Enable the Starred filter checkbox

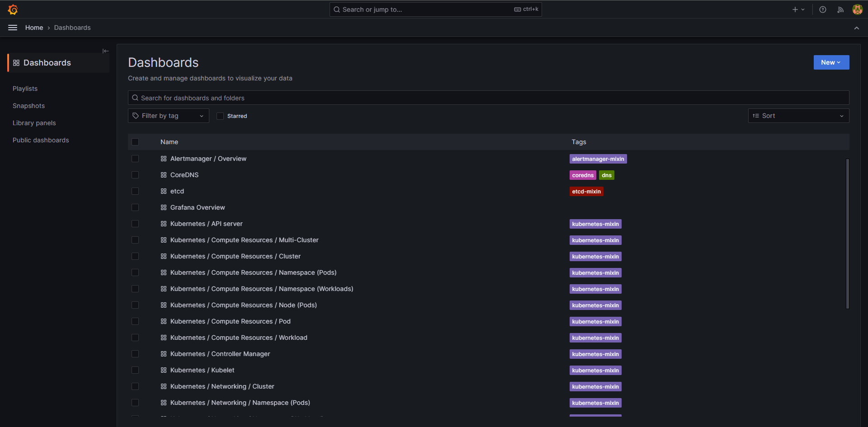pos(220,116)
